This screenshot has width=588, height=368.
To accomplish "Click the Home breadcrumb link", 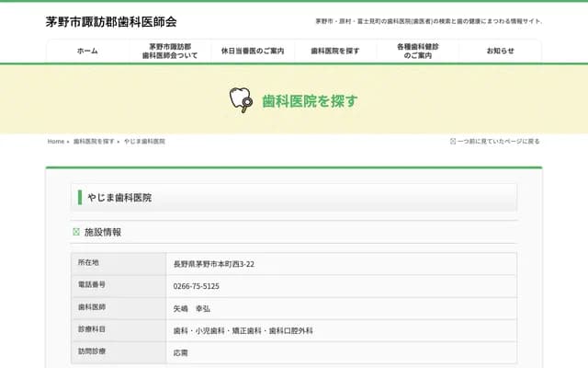I will click(x=56, y=142).
